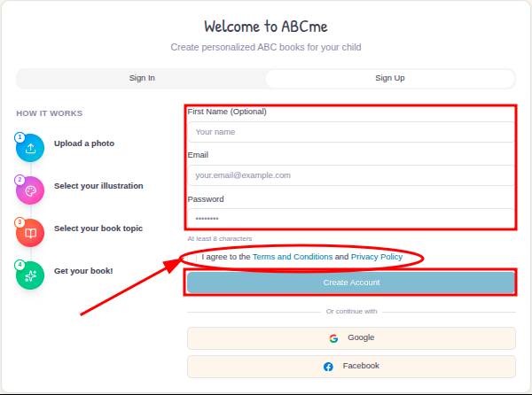Click the palette illustration step icon
This screenshot has height=395, width=532.
point(30,190)
